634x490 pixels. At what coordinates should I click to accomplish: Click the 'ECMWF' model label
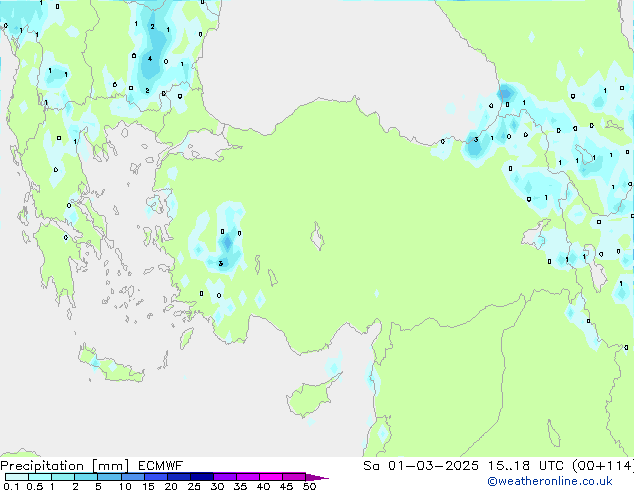click(161, 466)
